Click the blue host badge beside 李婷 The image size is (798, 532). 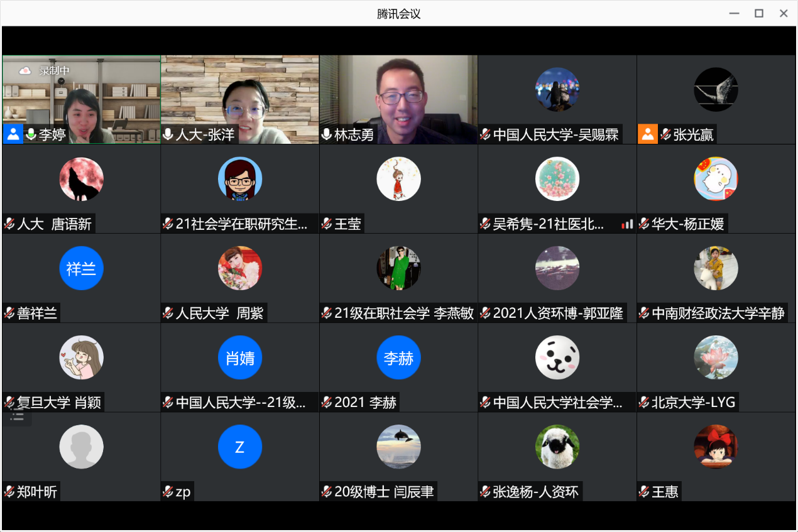pyautogui.click(x=13, y=134)
